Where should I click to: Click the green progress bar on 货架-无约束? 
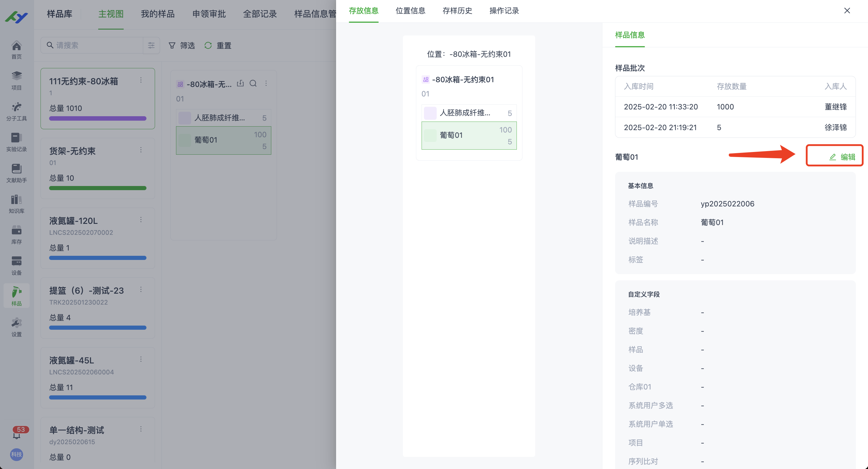(97, 188)
